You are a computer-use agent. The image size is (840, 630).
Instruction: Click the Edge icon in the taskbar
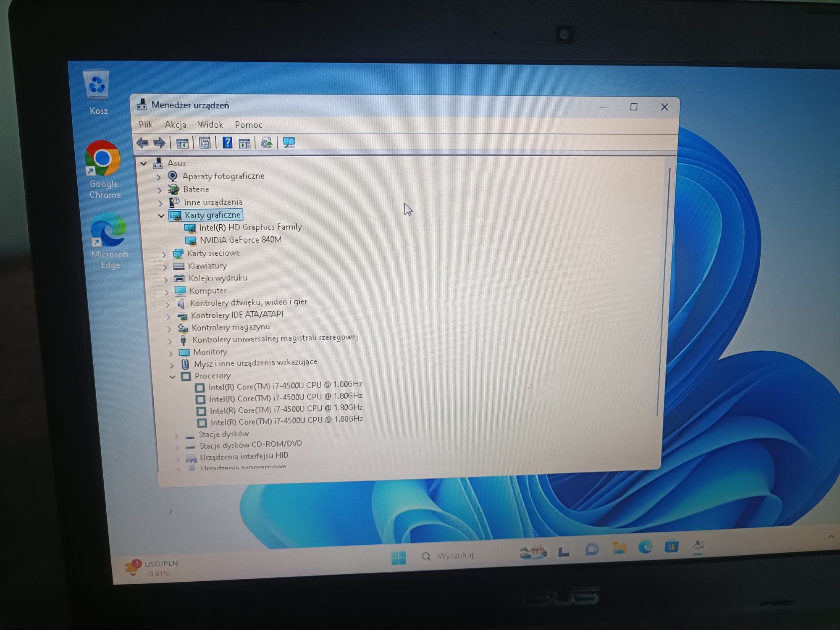tap(645, 547)
